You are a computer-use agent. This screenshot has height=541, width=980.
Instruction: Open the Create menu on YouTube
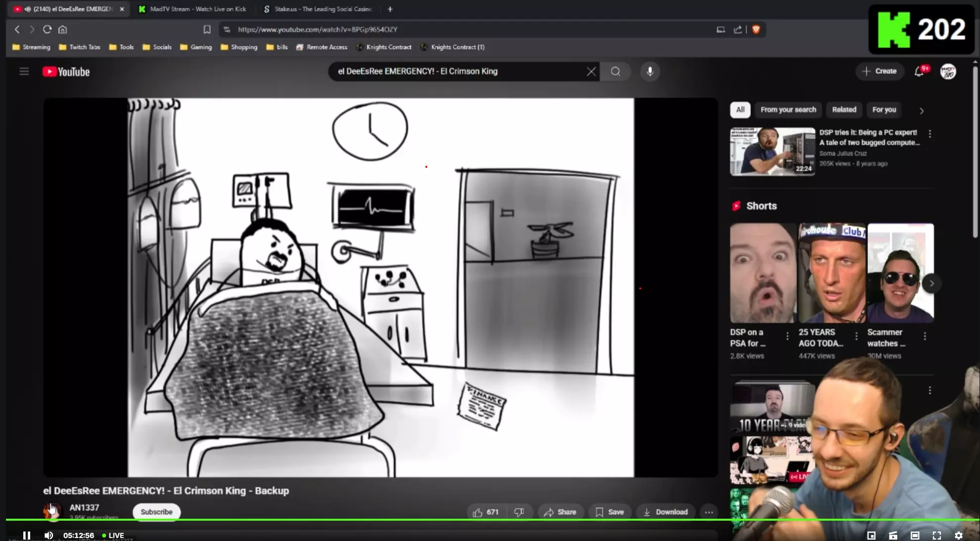(880, 71)
